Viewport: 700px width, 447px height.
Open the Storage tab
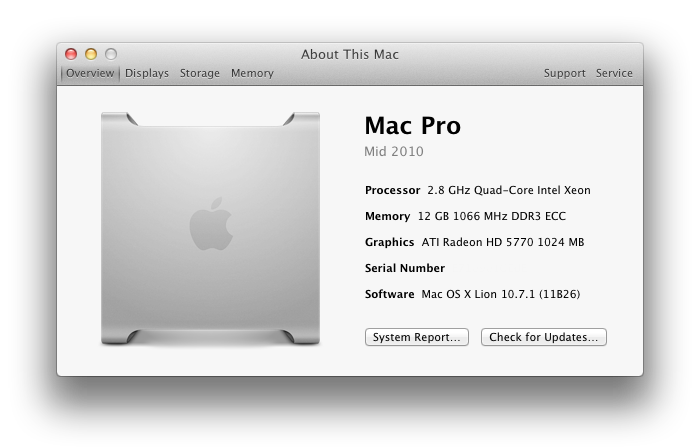[x=200, y=73]
